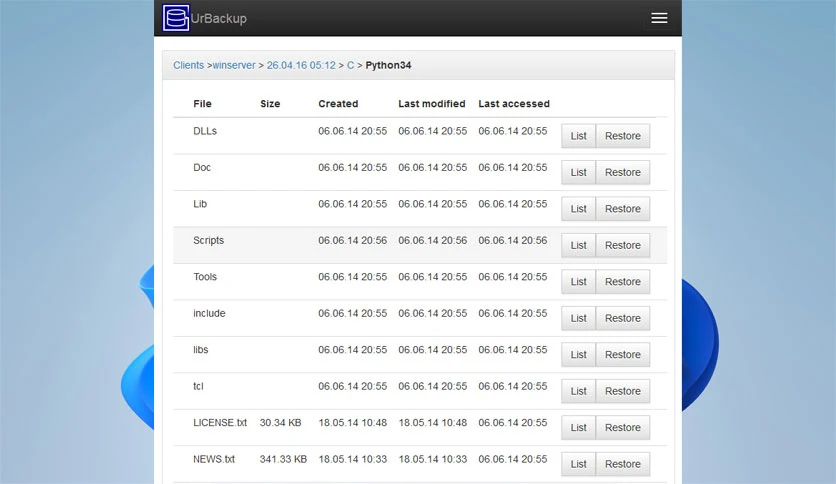
Task: Select the tcl file name
Action: click(x=198, y=386)
